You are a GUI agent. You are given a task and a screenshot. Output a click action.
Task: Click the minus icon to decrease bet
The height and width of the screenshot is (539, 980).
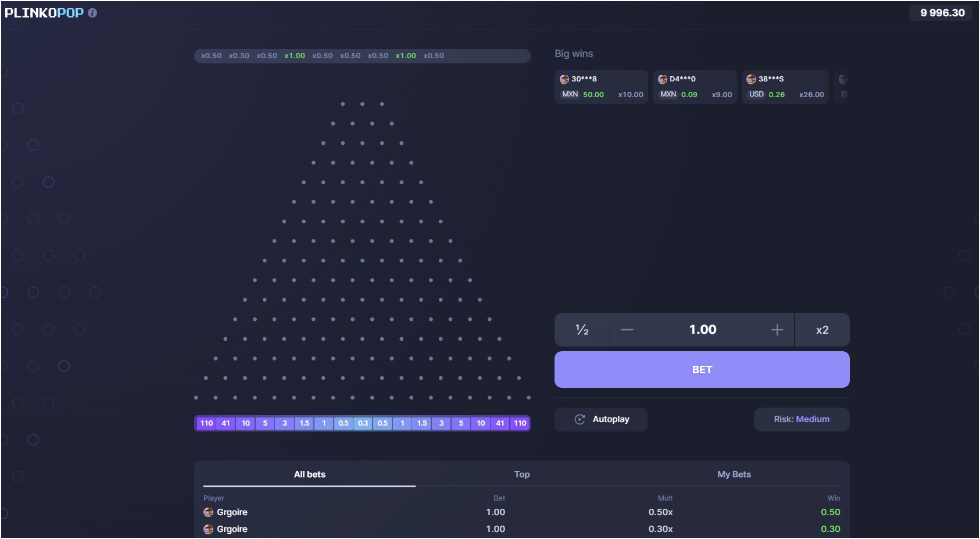point(628,330)
